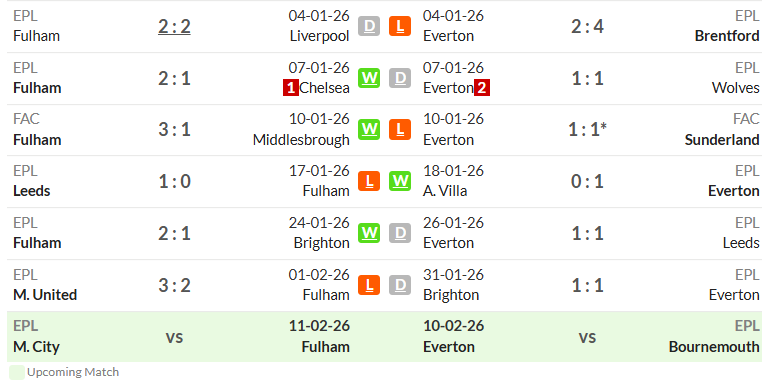Click the green W badge for A. Villa-Everton
Screen dimensions: 762x382
[x=400, y=181]
